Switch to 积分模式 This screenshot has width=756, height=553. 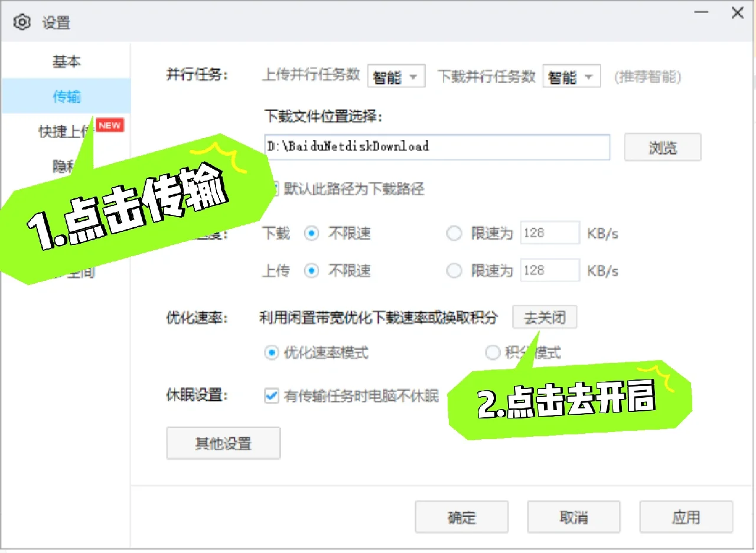click(493, 352)
